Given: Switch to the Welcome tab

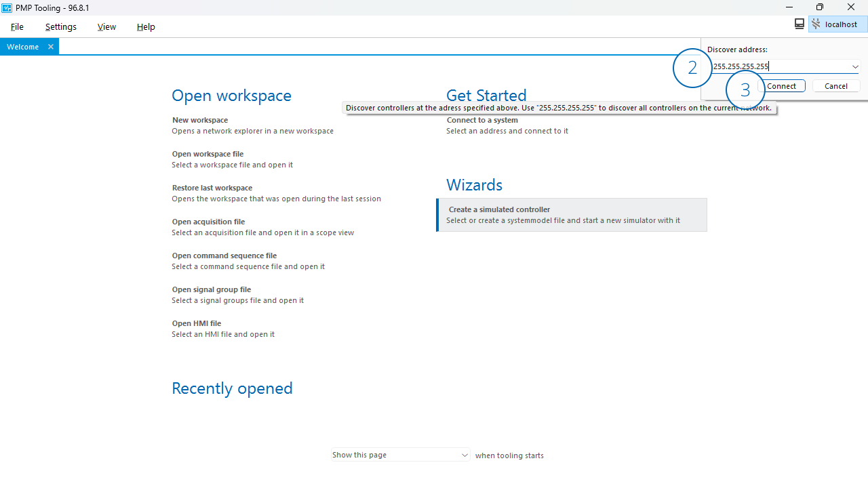Looking at the screenshot, I should pyautogui.click(x=23, y=47).
